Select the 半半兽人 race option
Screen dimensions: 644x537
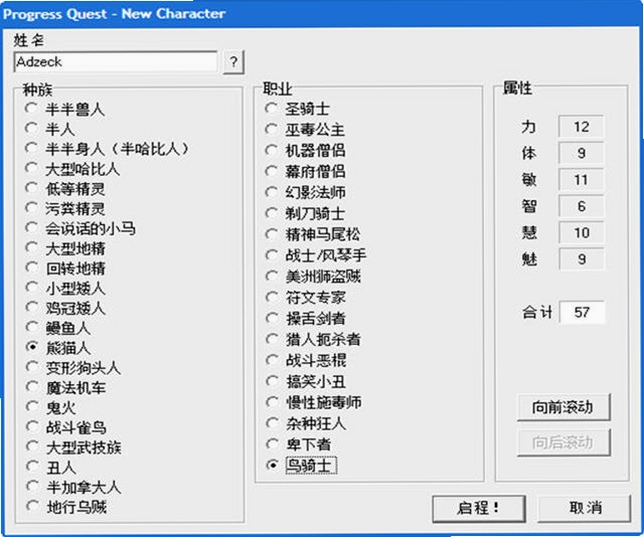(65, 109)
